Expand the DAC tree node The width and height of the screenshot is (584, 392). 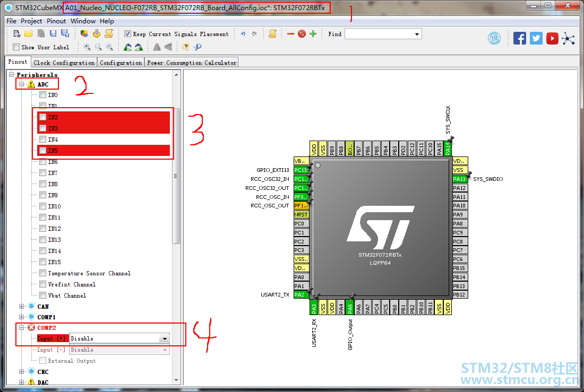pos(22,382)
